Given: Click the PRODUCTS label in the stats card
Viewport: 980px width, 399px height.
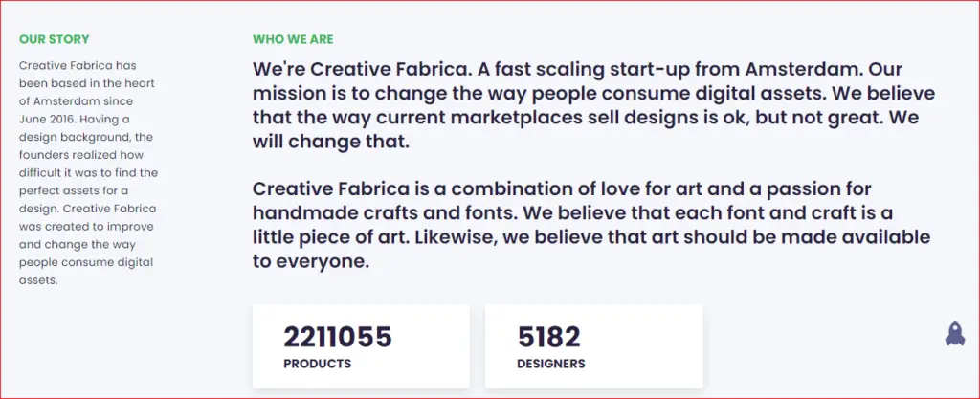Looking at the screenshot, I should click(318, 364).
